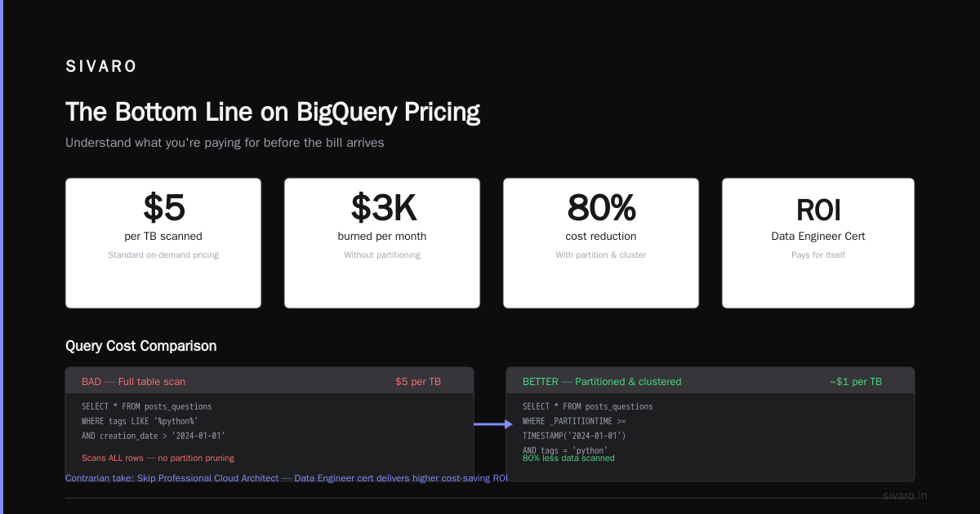Open the $3K burned per month card
Image resolution: width=980 pixels, height=514 pixels.
click(x=382, y=243)
